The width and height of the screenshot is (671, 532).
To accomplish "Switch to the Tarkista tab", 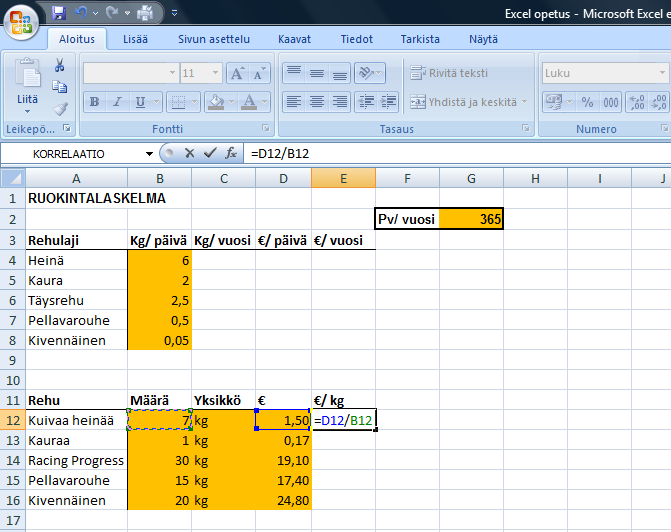I will (x=420, y=39).
